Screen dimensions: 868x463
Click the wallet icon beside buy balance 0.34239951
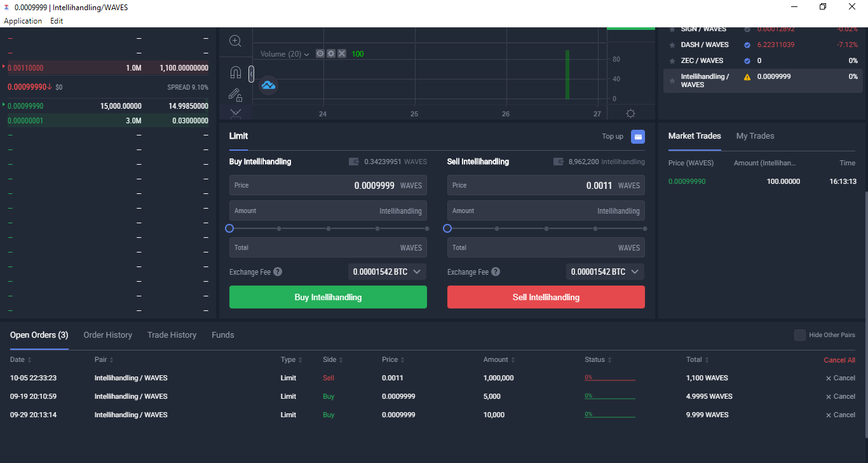354,162
